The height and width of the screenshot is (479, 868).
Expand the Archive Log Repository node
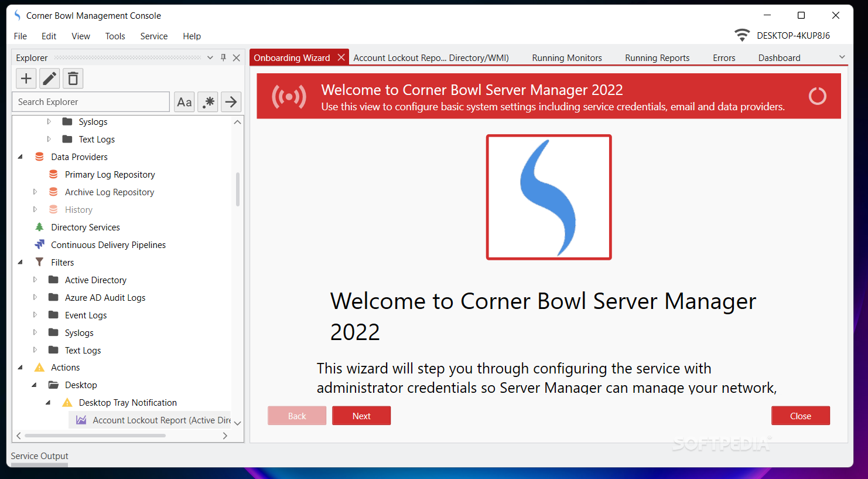coord(35,192)
